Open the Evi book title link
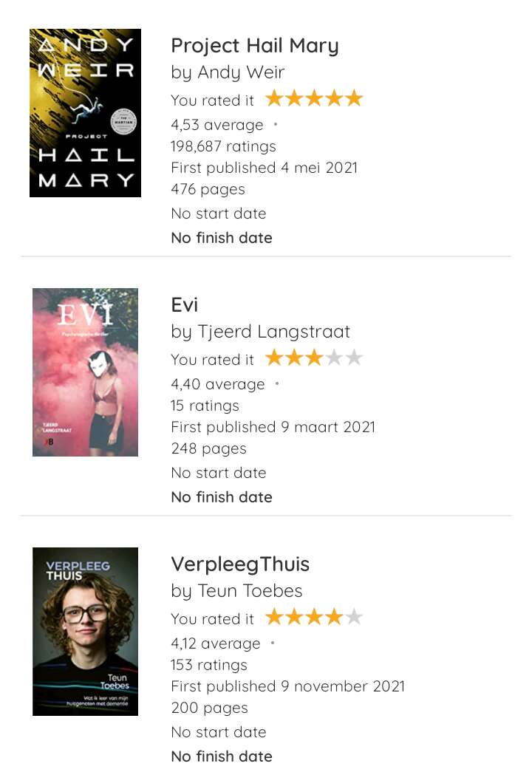 184,305
